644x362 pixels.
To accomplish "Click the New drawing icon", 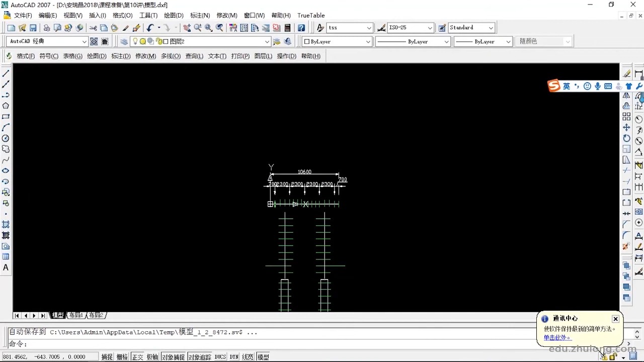I will point(11,28).
